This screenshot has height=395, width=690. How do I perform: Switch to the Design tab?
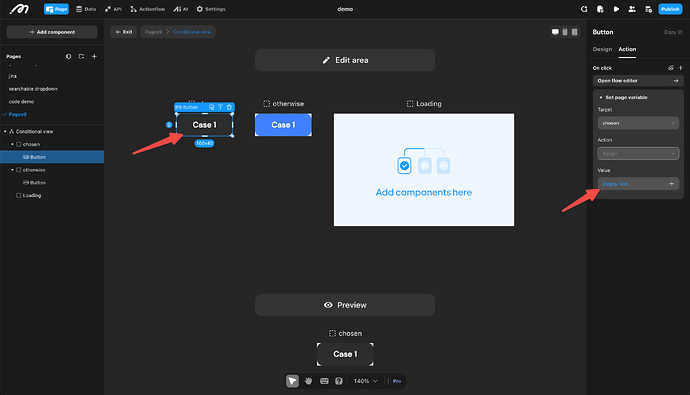click(602, 49)
